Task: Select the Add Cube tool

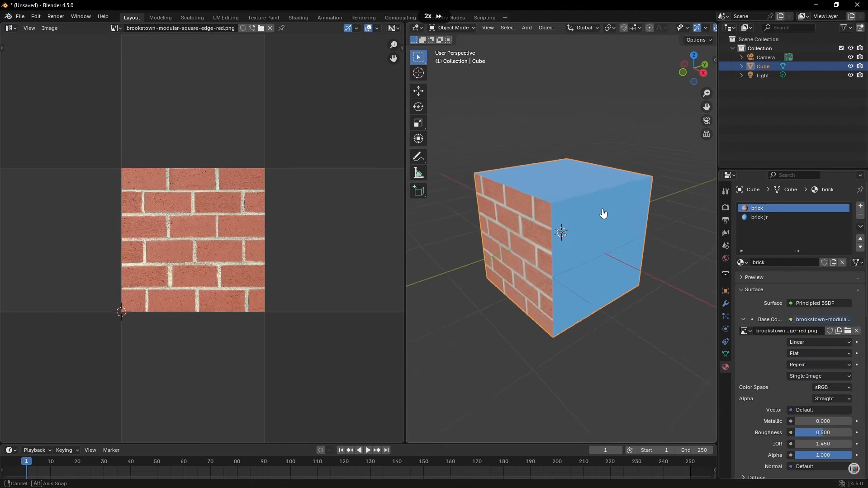Action: click(418, 191)
